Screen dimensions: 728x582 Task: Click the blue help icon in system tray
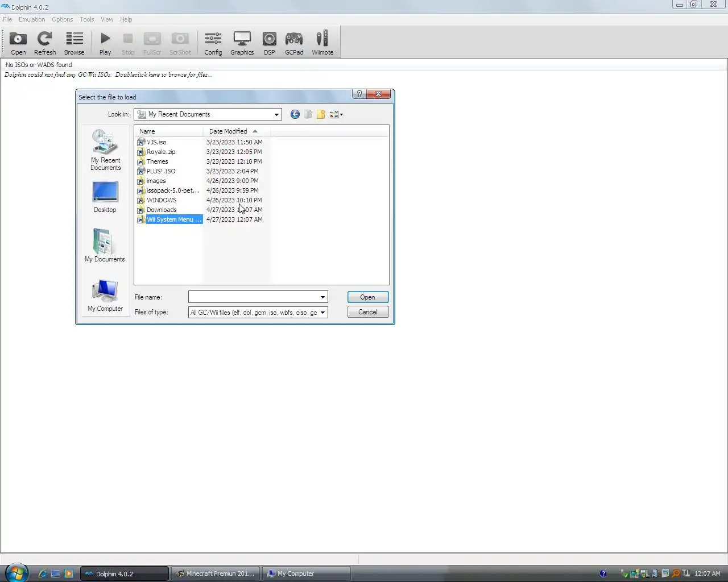point(603,573)
